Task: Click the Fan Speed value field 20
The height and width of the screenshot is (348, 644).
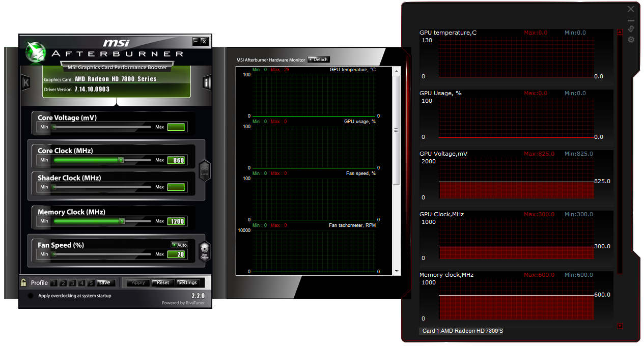Action: pyautogui.click(x=176, y=254)
